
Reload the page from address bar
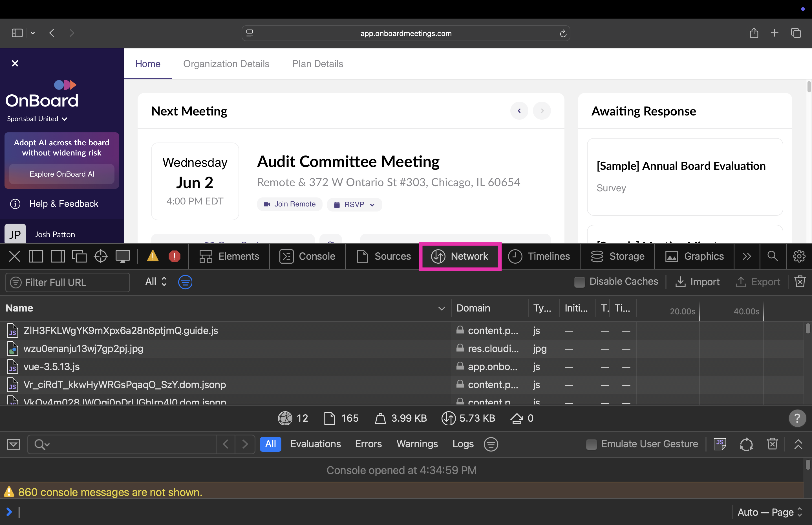tap(563, 34)
